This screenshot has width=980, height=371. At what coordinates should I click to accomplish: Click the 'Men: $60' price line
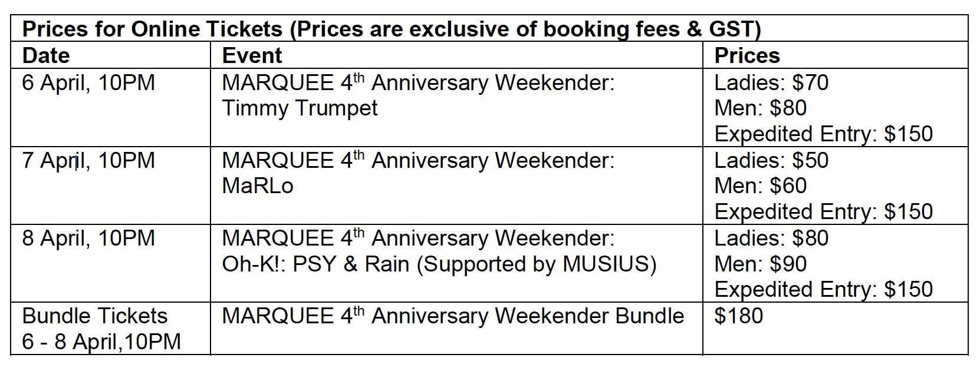tap(760, 186)
